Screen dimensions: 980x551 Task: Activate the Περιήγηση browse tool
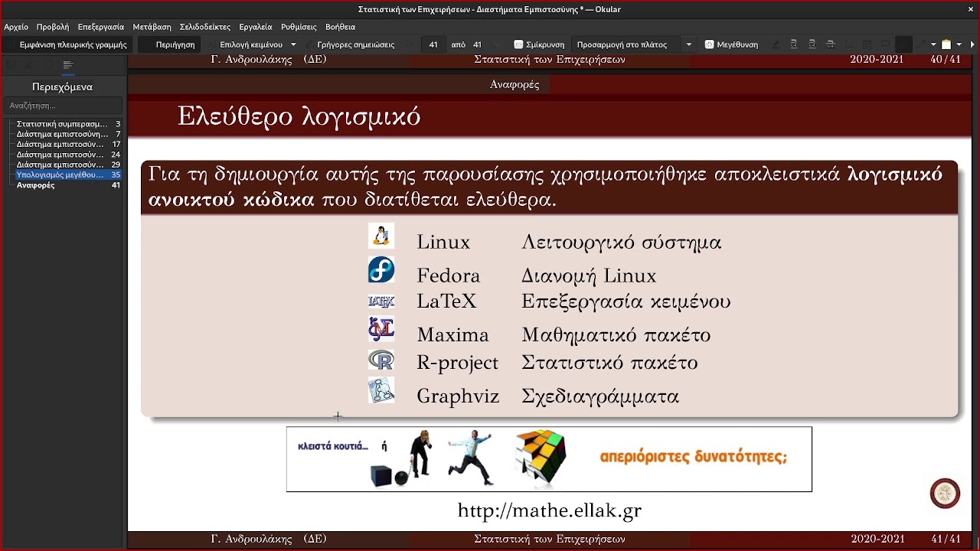168,44
